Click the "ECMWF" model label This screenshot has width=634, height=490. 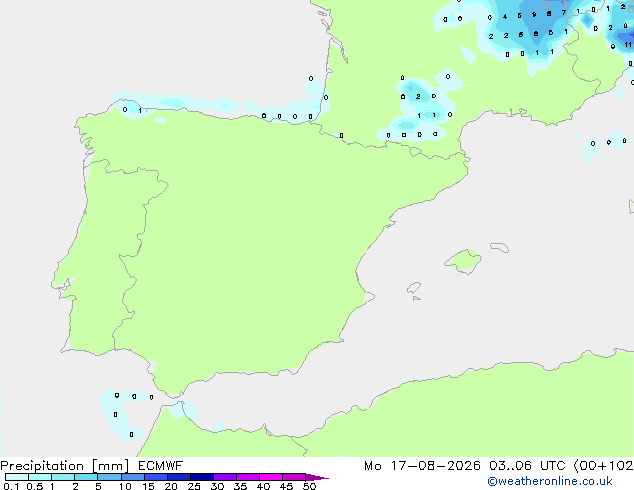pos(160,466)
